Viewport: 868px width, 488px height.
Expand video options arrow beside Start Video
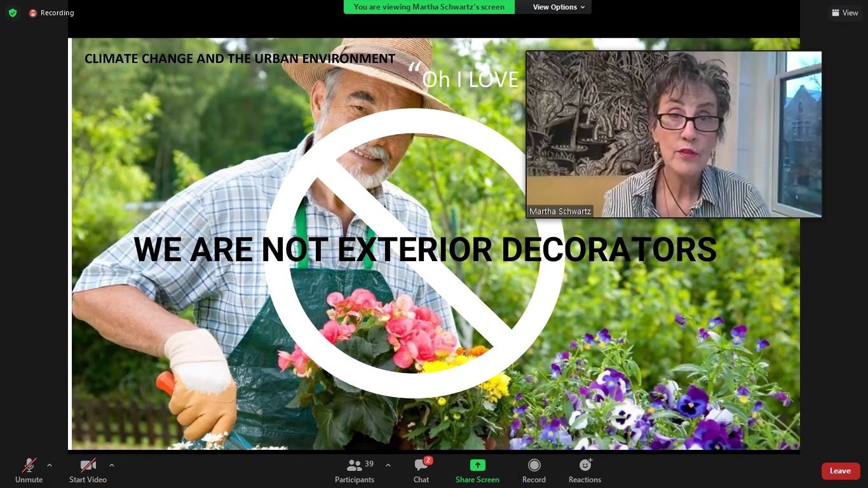[x=112, y=465]
